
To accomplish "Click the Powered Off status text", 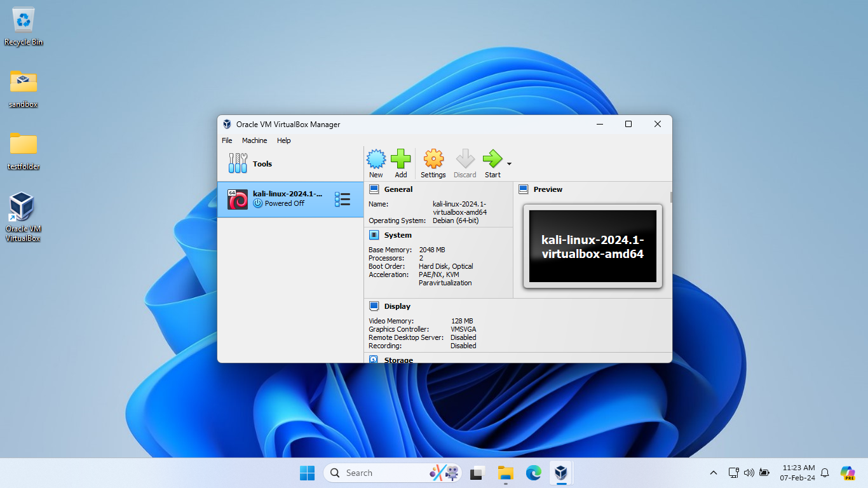I will (285, 203).
